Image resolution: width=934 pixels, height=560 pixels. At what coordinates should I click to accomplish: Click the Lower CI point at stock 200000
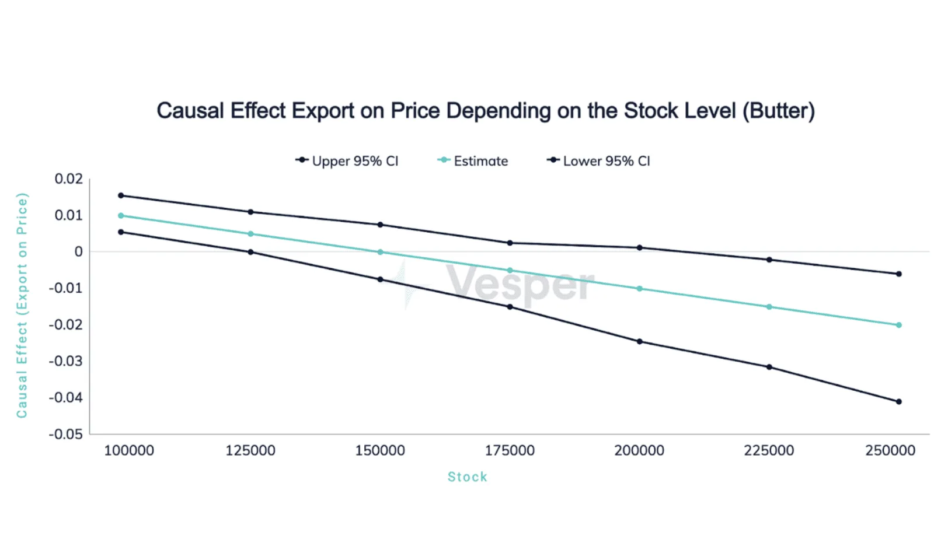tap(639, 341)
